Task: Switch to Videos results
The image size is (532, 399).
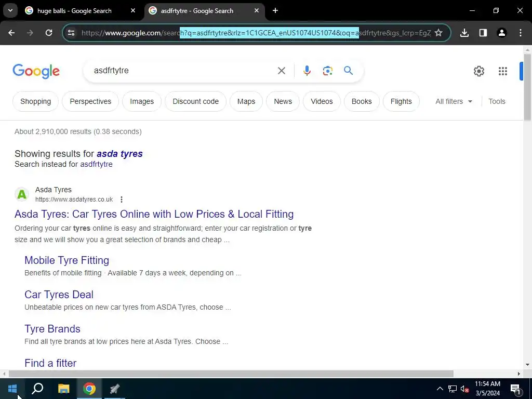Action: point(322,101)
